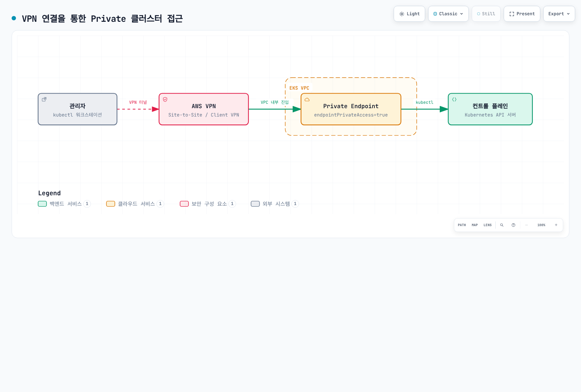
Task: Click the 클라우드 서비스 legend label
Action: click(137, 204)
